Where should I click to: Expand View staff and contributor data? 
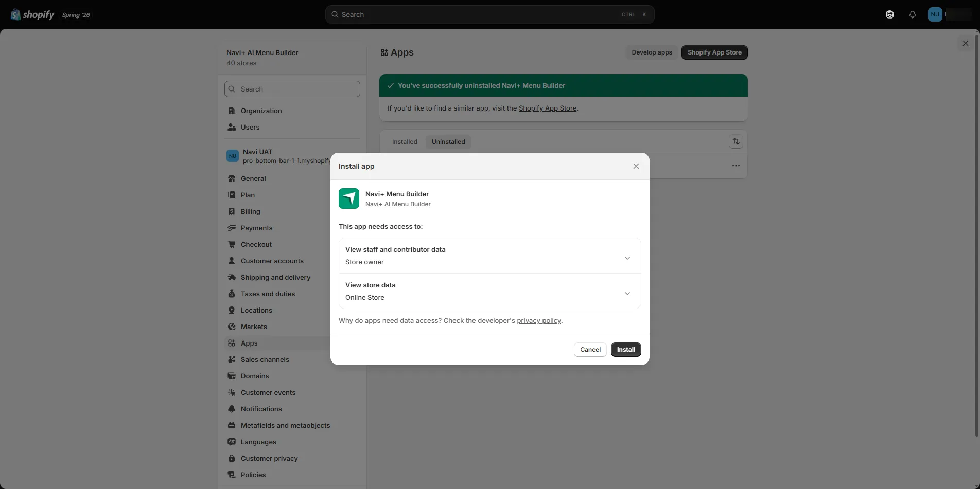click(489, 256)
